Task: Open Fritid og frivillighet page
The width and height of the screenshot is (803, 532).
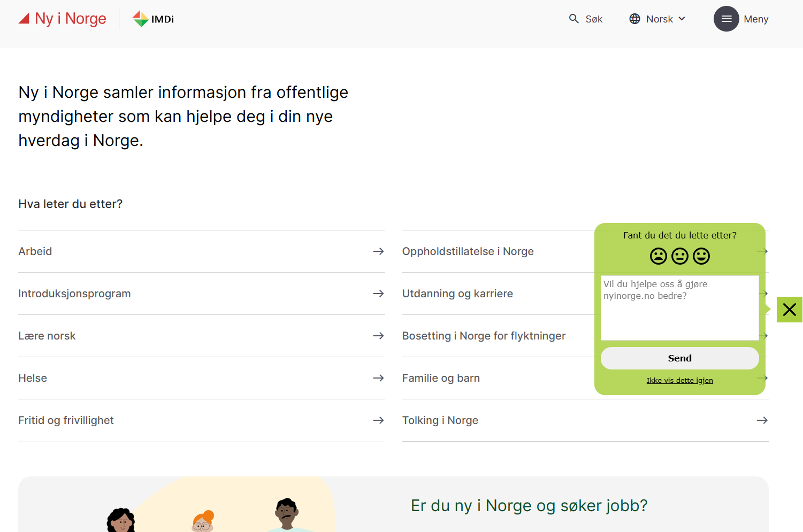Action: point(66,420)
